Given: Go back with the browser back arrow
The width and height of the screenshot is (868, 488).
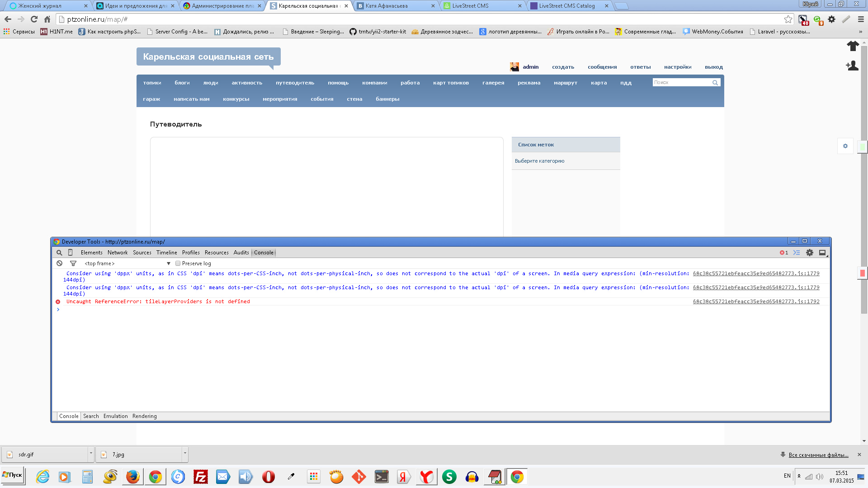Looking at the screenshot, I should pyautogui.click(x=8, y=19).
